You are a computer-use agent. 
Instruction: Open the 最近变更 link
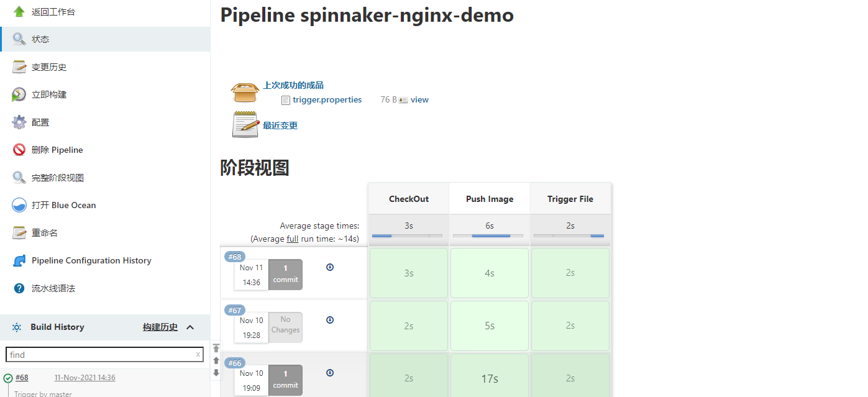[x=280, y=125]
